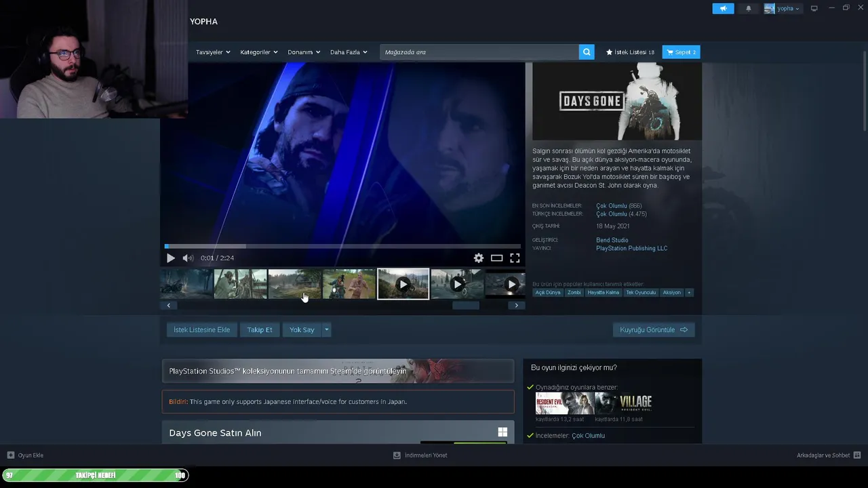
Task: Click the Days Gone Satın Alın heading
Action: [x=215, y=432]
